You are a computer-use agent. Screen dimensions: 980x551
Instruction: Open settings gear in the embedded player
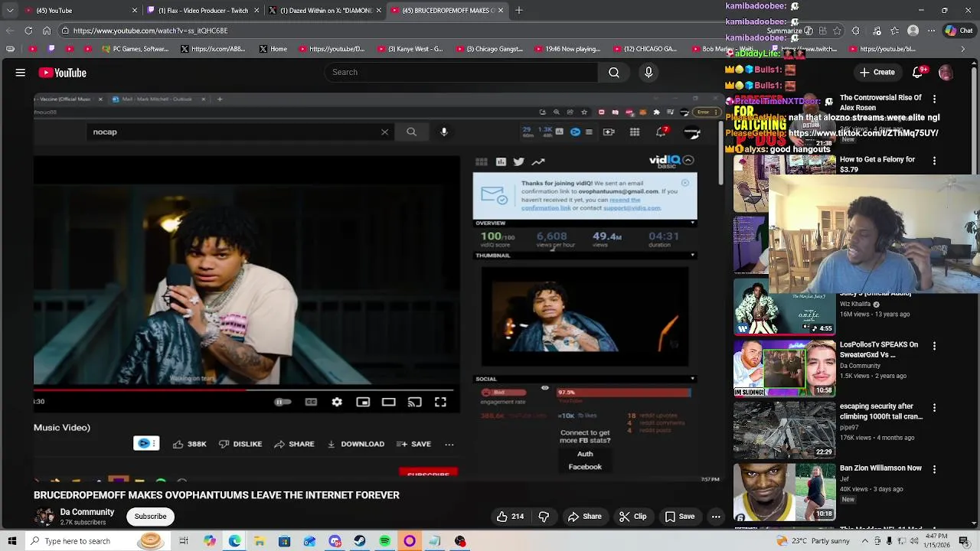[x=337, y=402]
